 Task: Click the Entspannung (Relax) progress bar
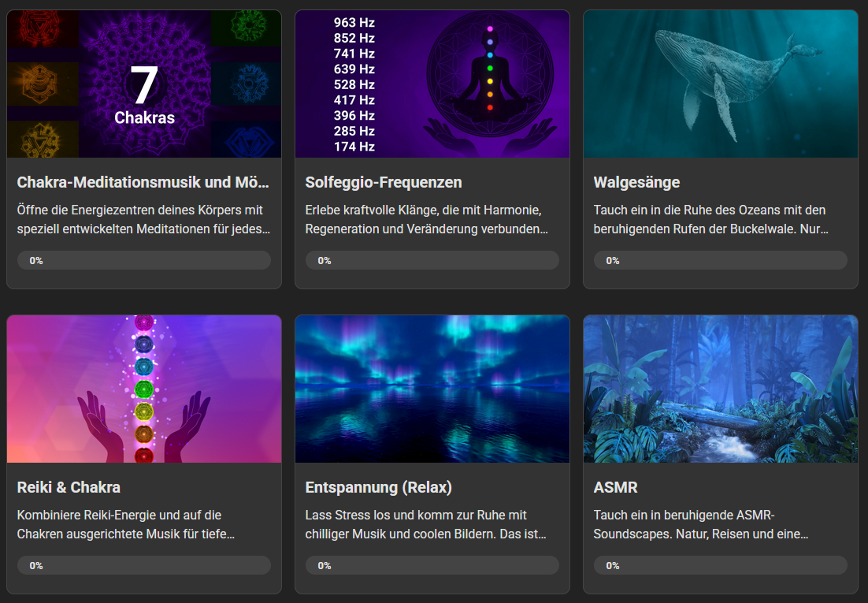click(432, 565)
